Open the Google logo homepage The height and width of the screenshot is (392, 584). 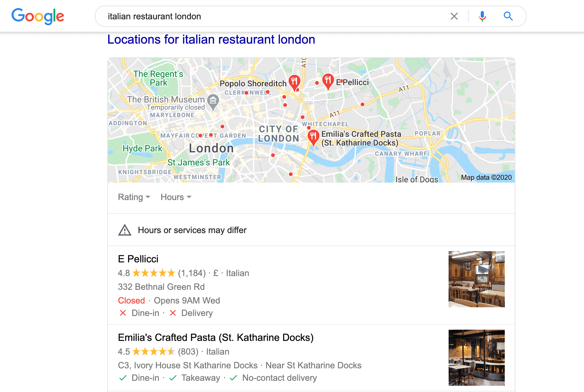(38, 16)
